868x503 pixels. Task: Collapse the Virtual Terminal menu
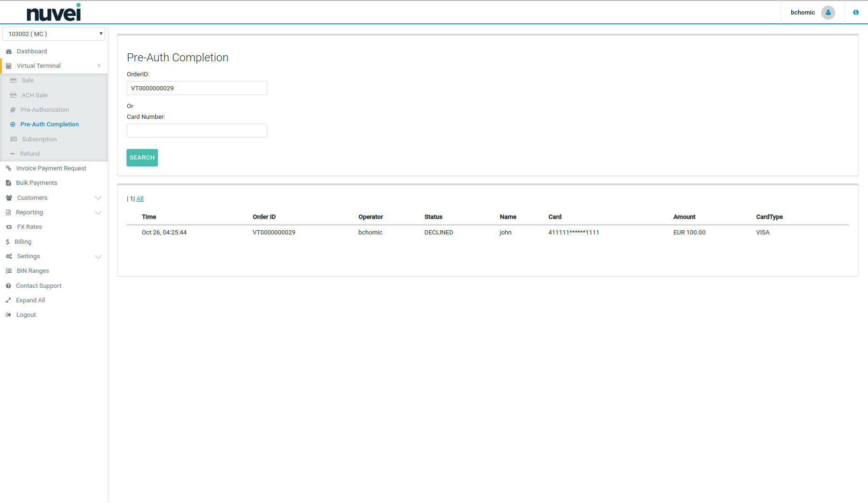tap(99, 66)
